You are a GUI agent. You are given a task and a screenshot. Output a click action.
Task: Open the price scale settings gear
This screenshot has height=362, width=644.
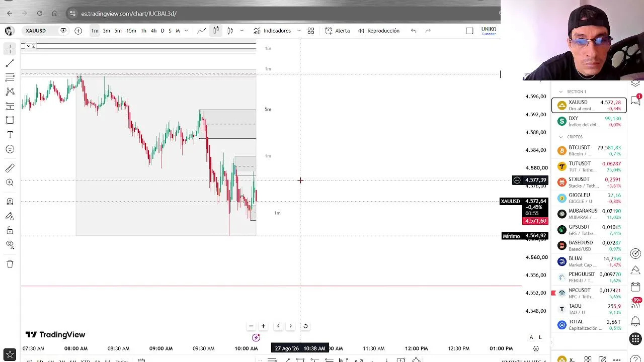coord(536,348)
